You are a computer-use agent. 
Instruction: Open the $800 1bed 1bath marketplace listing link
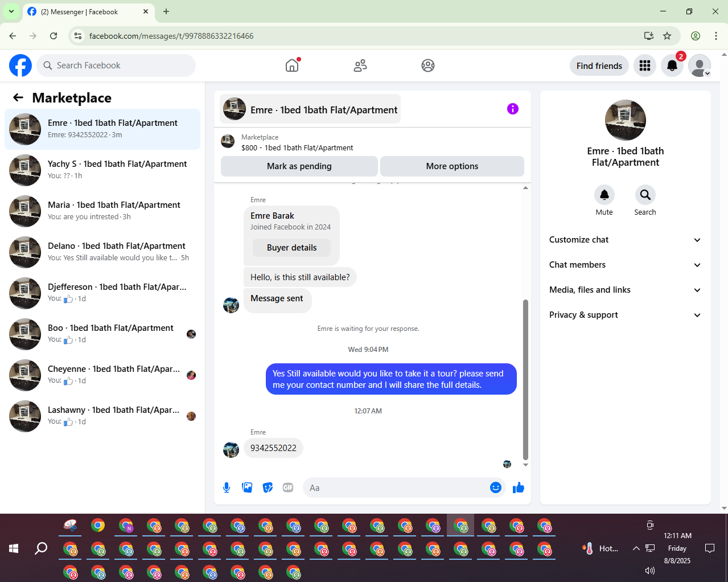pyautogui.click(x=297, y=147)
